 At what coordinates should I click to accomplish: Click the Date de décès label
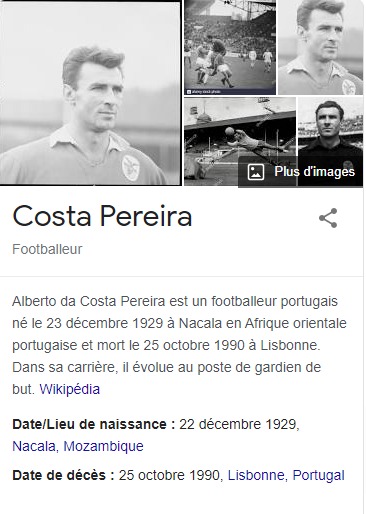pos(63,475)
